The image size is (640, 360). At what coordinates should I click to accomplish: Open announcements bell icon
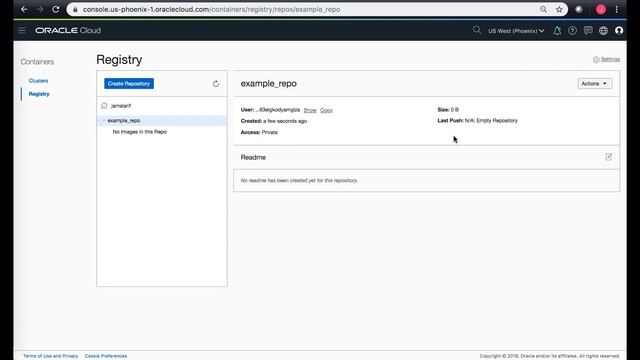point(557,30)
